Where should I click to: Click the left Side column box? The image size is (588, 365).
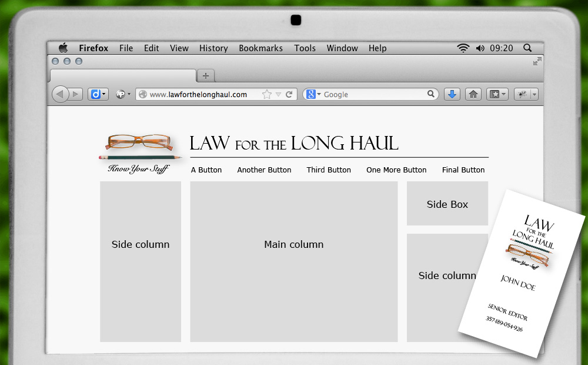click(141, 261)
